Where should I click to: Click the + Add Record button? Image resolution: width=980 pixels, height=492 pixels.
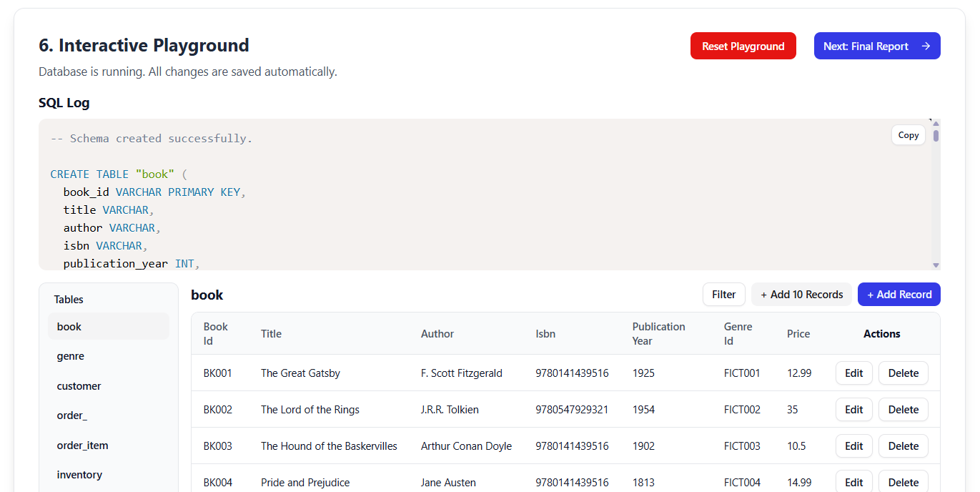[899, 295]
